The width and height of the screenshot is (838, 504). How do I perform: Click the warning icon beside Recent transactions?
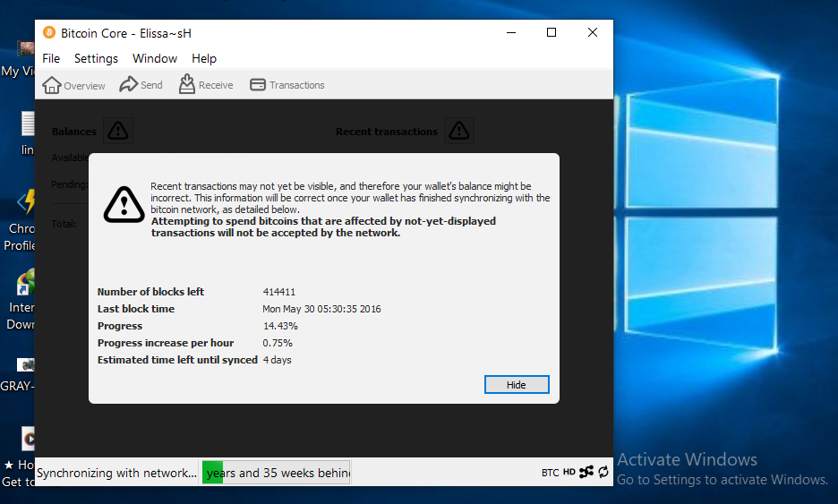pos(459,131)
